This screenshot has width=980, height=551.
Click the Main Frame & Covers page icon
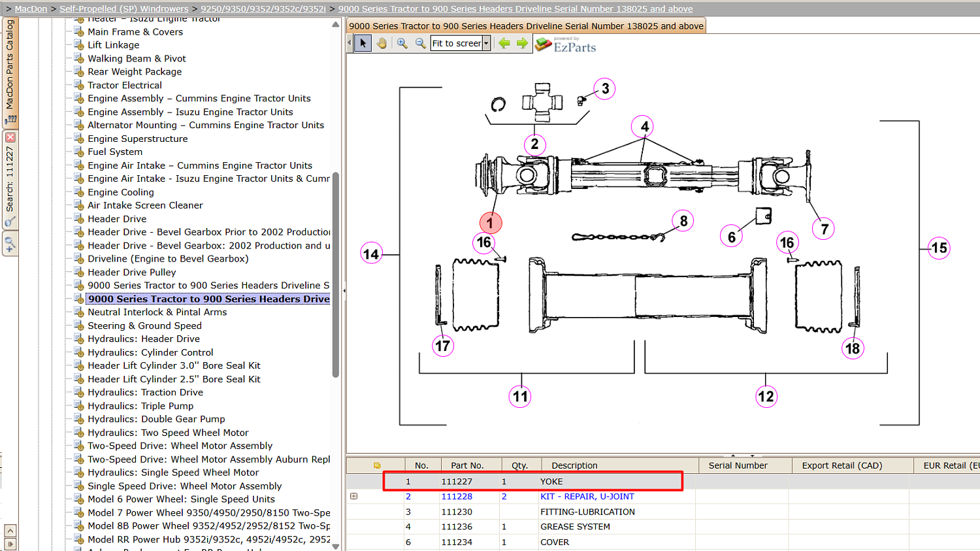tap(79, 31)
